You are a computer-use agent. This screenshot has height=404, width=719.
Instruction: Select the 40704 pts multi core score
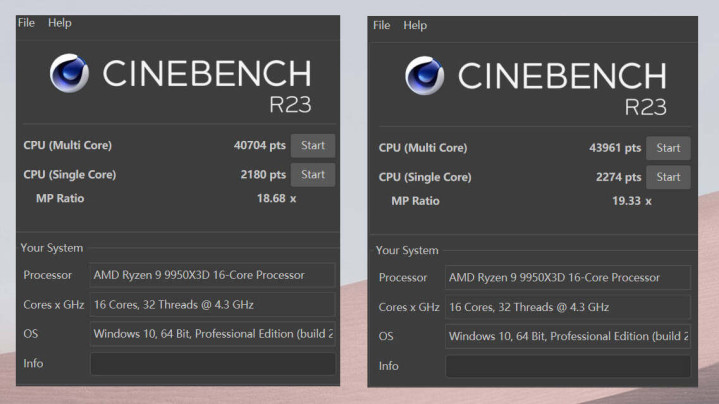tap(260, 145)
